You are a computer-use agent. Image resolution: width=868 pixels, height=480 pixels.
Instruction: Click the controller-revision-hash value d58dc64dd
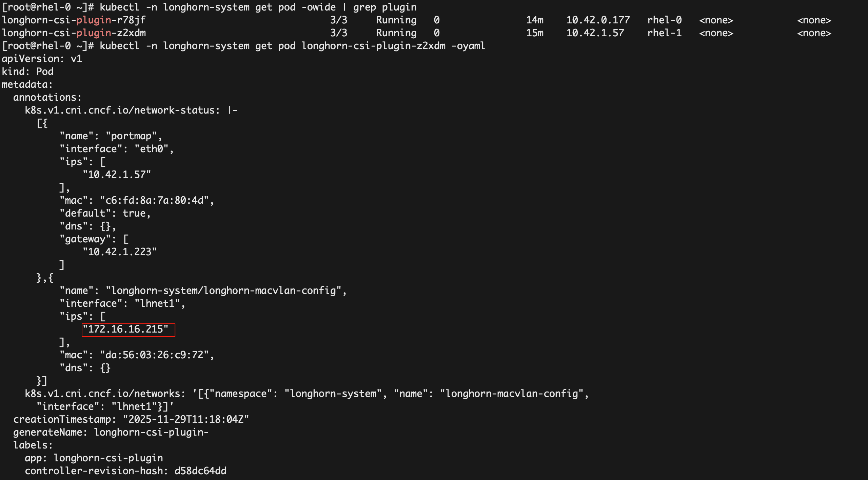tap(200, 471)
